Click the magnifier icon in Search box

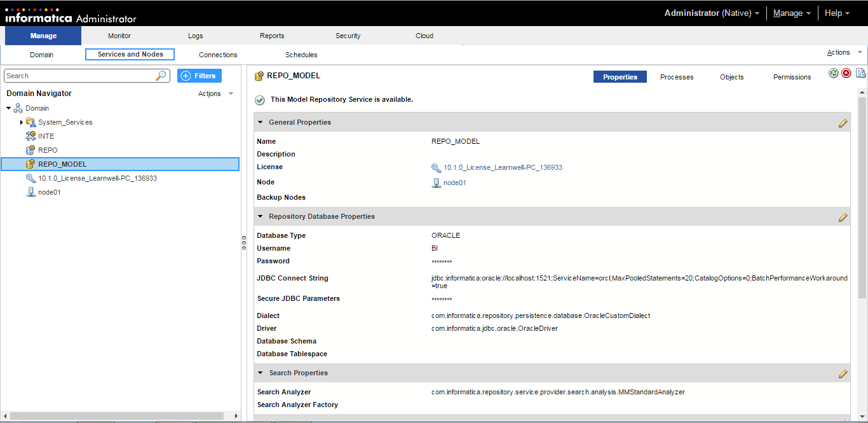tap(161, 76)
